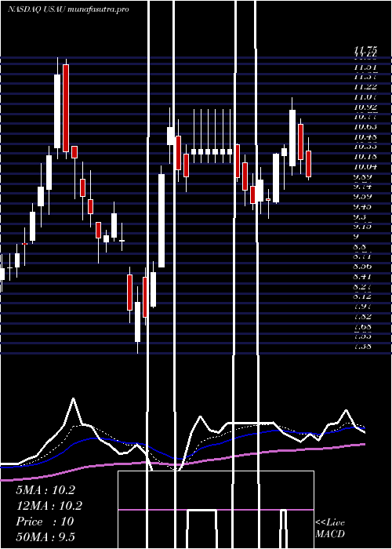The image size is (392, 549).
Task: Click the 5MA : 10.2 readout
Action: [45, 490]
